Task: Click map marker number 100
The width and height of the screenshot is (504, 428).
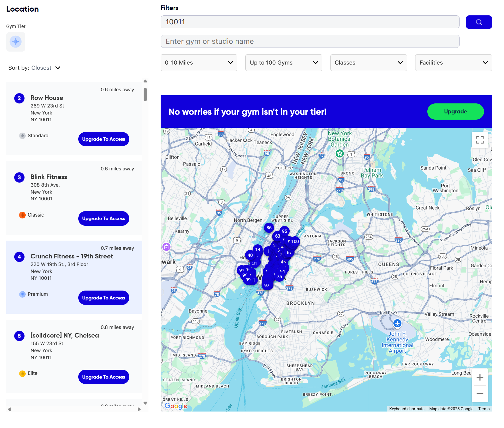Action: pos(295,241)
